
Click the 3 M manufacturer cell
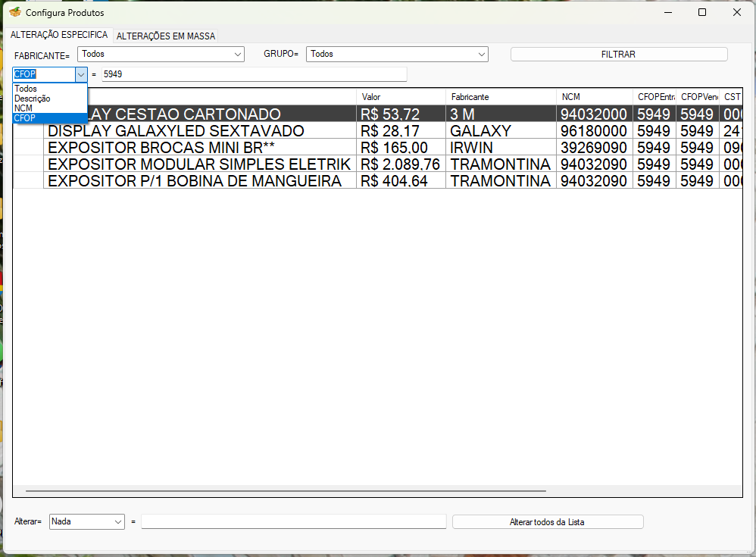click(x=501, y=114)
